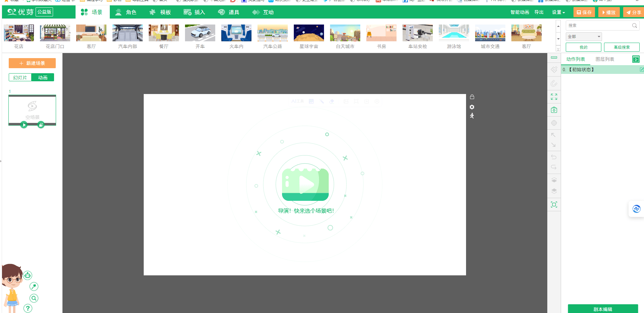Click the magnifier icon near the mascot
Image resolution: width=644 pixels, height=313 pixels.
[x=34, y=298]
